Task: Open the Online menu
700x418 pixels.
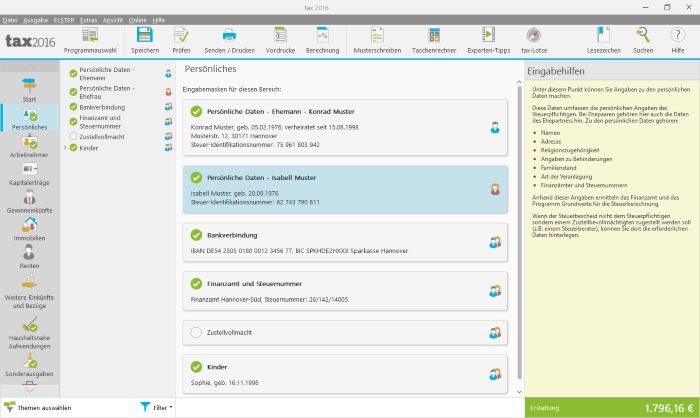Action: coord(138,20)
